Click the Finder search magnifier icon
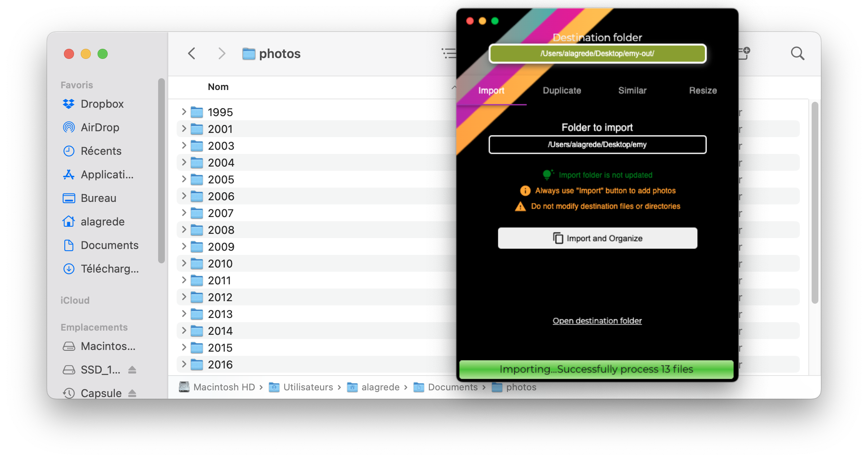This screenshot has width=868, height=461. 797,53
